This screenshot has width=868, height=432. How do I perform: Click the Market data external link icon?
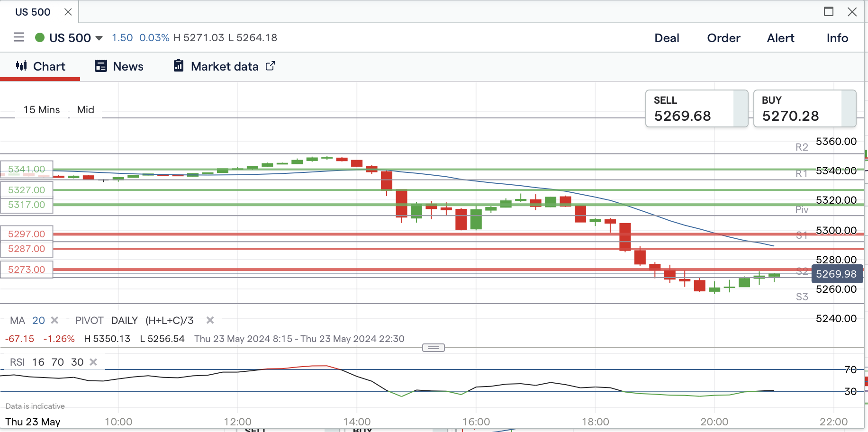coord(270,66)
